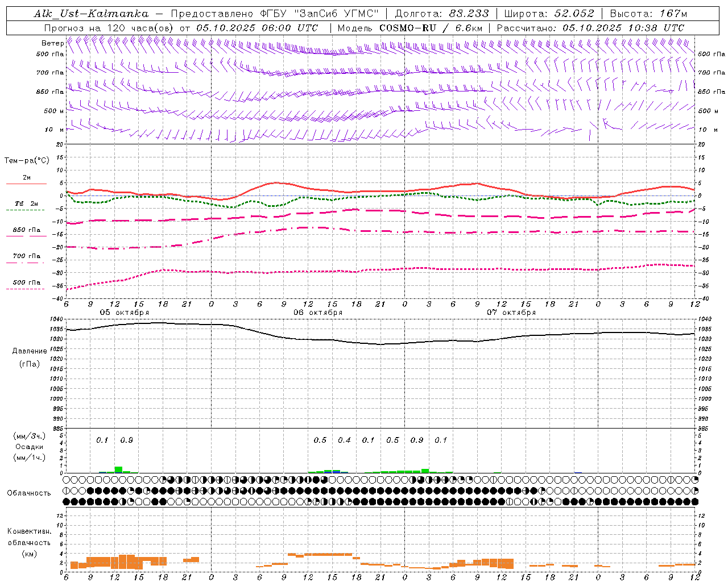Select the (мм/1ч.) precipitation unit label

point(30,458)
